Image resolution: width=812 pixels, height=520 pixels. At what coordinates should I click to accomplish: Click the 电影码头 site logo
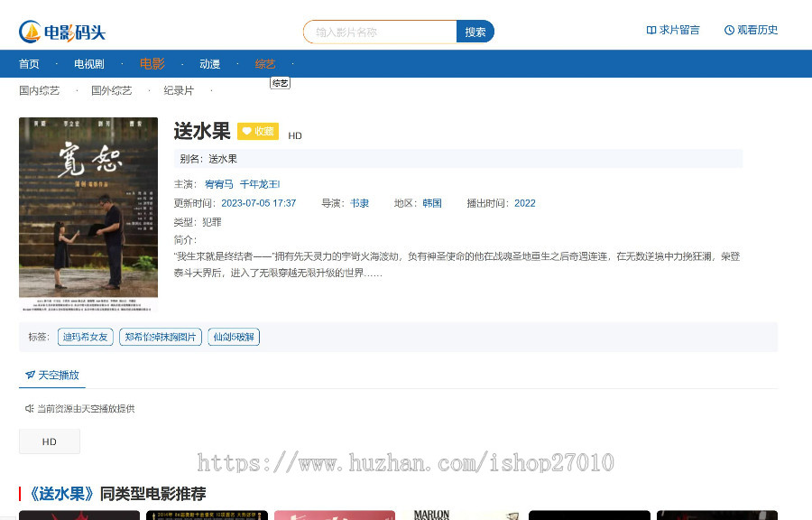click(x=62, y=32)
